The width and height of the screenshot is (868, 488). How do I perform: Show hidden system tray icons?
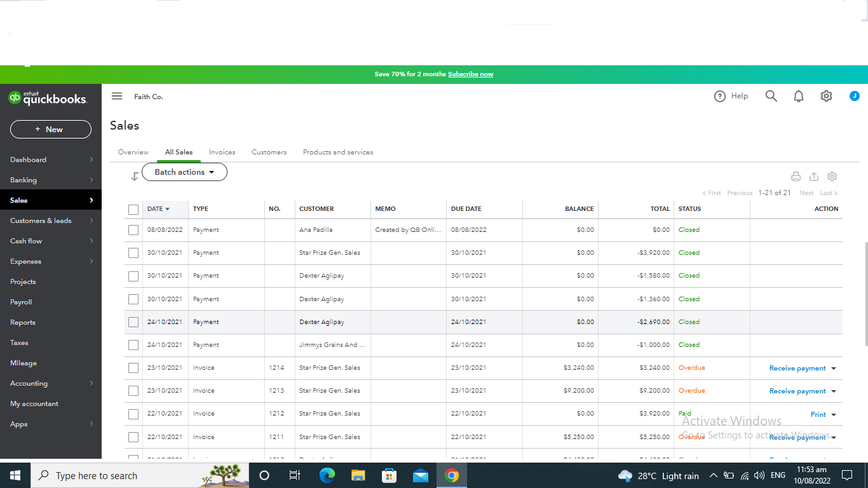[x=713, y=475]
